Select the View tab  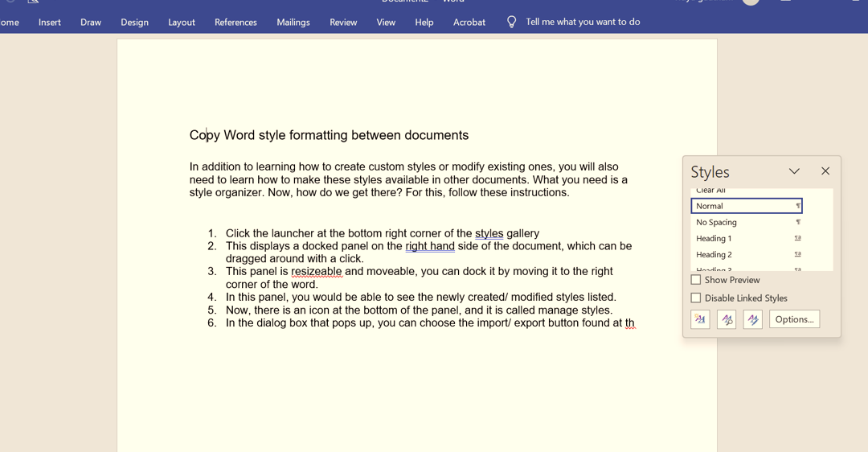tap(386, 23)
